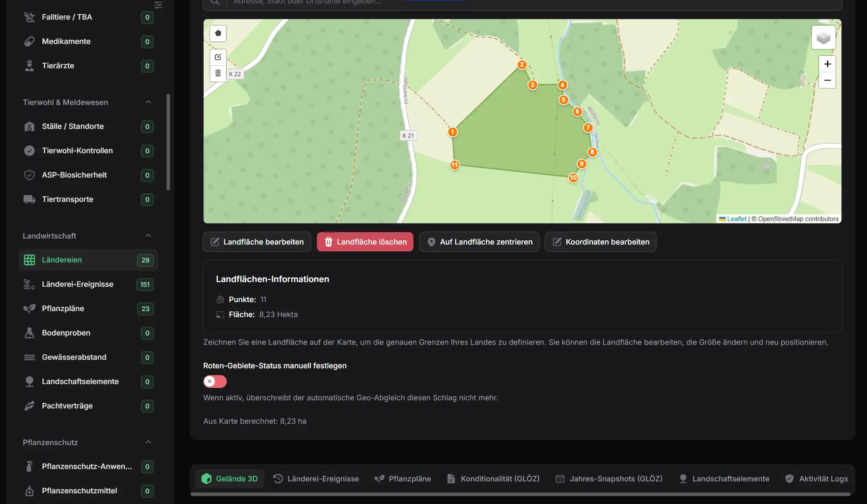Click the Ländereien count badge 29
This screenshot has width=867, height=504.
click(x=145, y=260)
